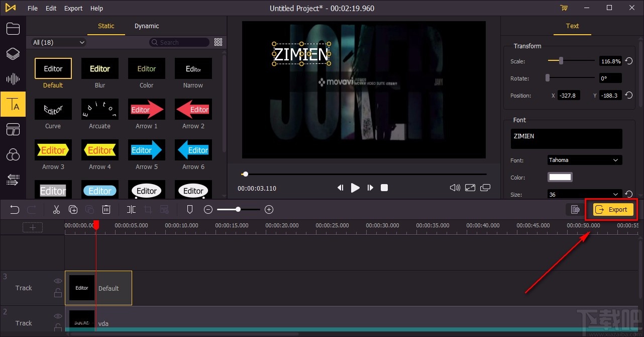The image size is (644, 337).
Task: Click the split scissors tool
Action: tap(56, 209)
